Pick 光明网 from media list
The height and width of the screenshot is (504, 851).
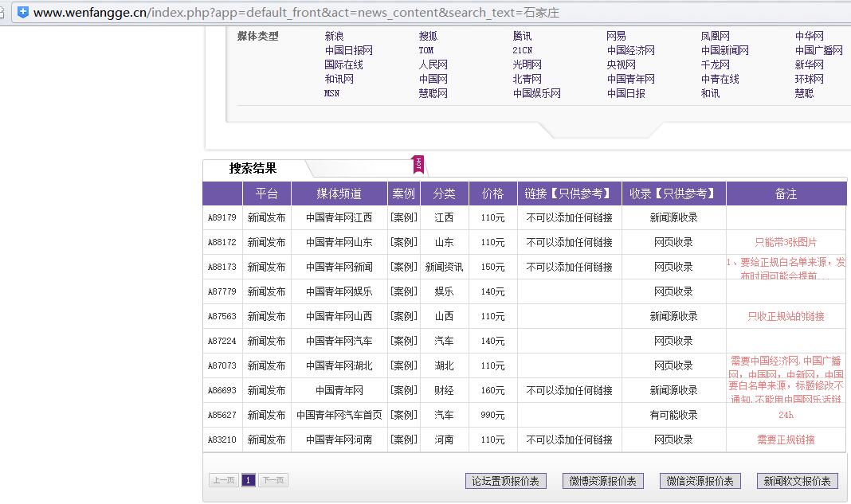(x=527, y=64)
